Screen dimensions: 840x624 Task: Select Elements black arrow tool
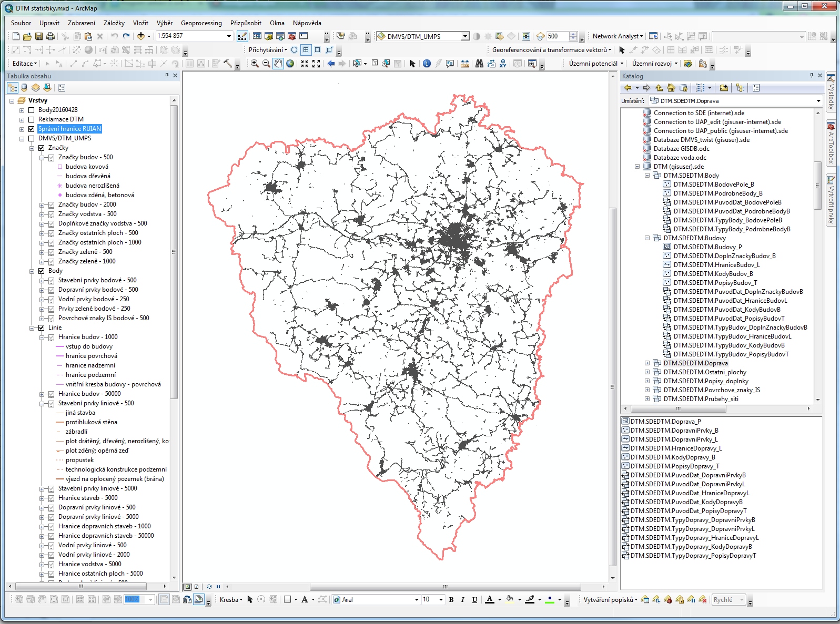pos(412,64)
